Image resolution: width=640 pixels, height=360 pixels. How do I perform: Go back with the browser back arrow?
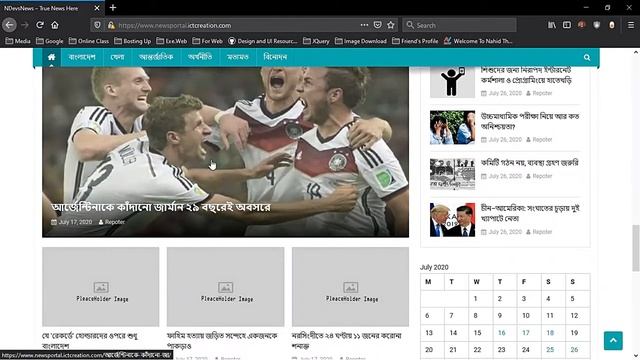click(x=9, y=25)
